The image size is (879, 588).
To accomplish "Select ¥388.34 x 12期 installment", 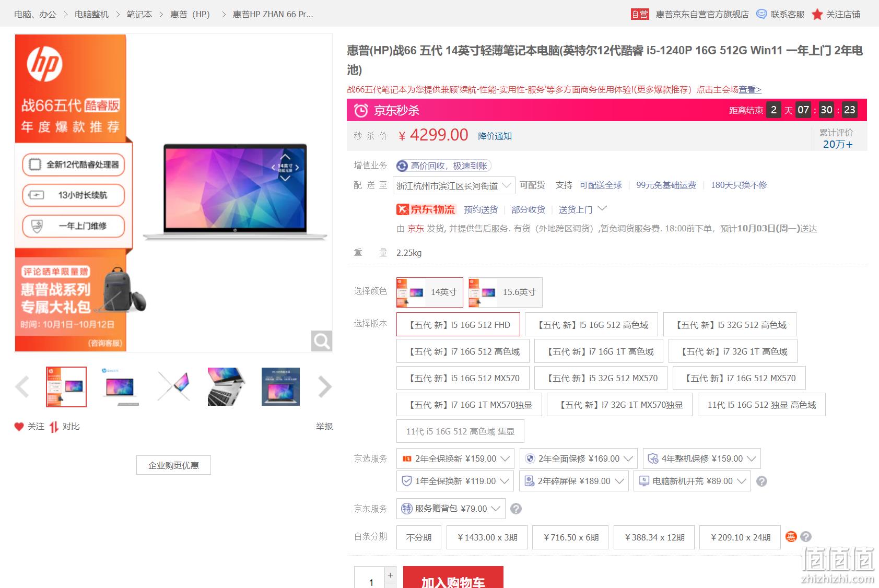I will click(654, 537).
